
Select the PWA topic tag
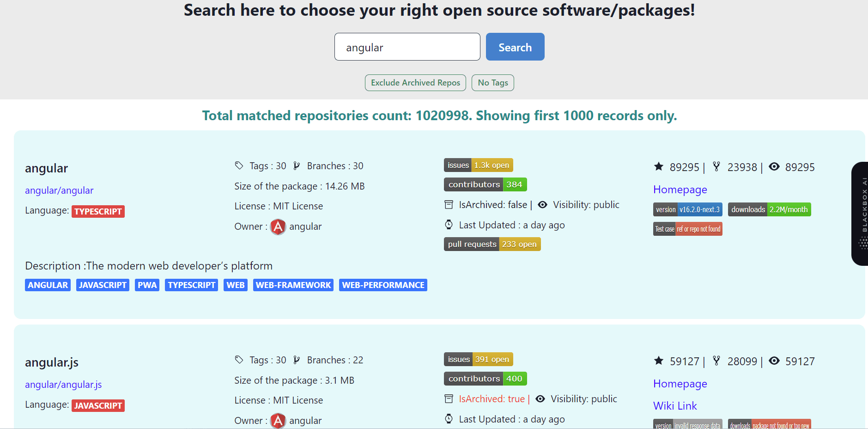coord(147,285)
